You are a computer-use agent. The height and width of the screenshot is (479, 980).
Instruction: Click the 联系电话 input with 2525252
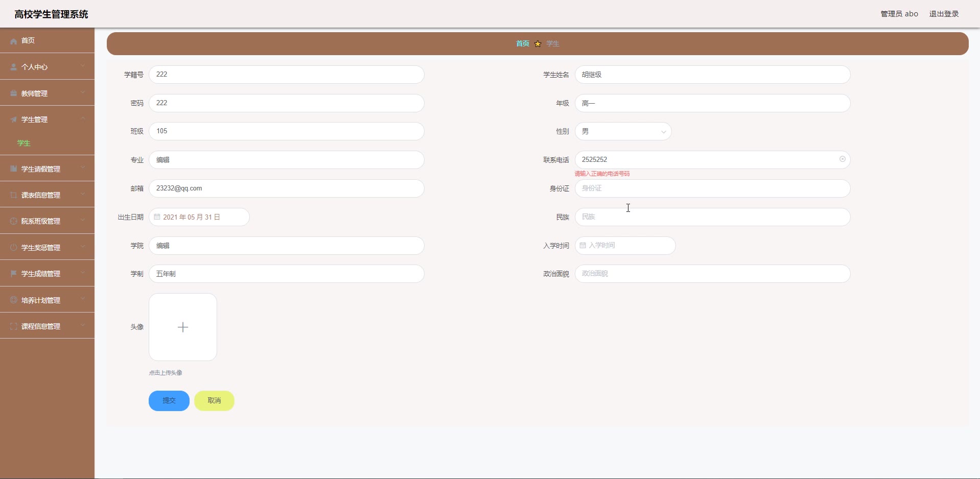[713, 160]
